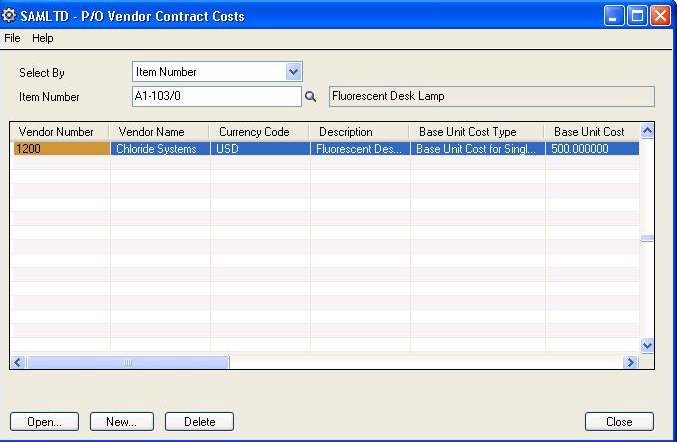Open the Select By dropdown
677x442 pixels.
coord(293,72)
